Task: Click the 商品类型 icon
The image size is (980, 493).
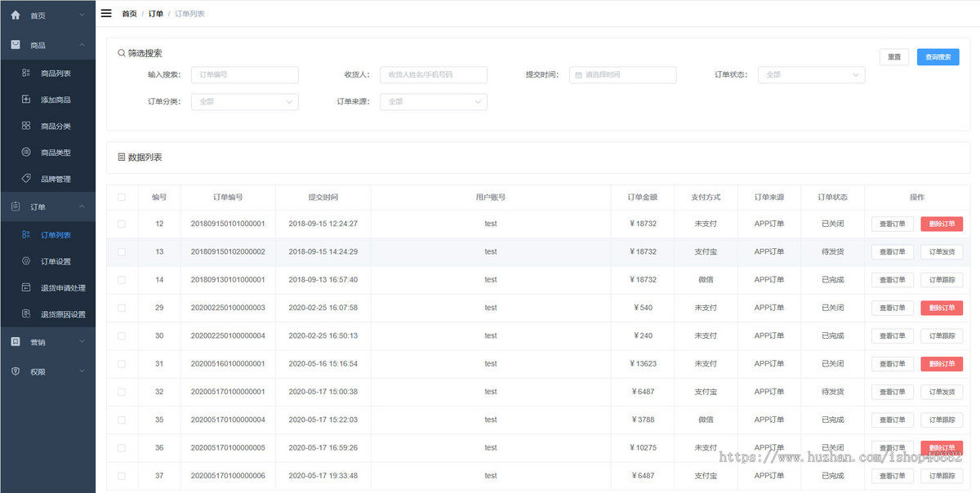Action: [x=26, y=152]
